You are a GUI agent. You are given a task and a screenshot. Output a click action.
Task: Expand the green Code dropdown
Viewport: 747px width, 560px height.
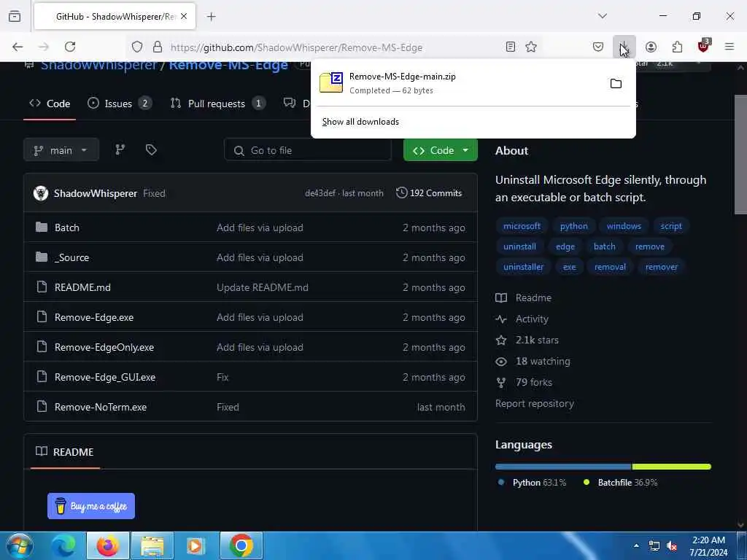click(x=440, y=150)
